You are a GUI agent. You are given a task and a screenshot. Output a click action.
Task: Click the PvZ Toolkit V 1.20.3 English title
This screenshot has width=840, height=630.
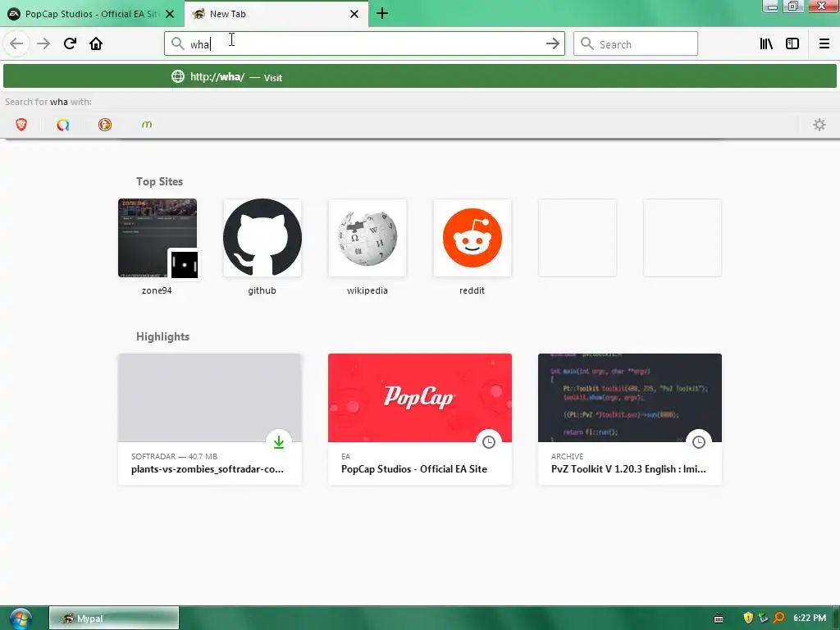(628, 469)
